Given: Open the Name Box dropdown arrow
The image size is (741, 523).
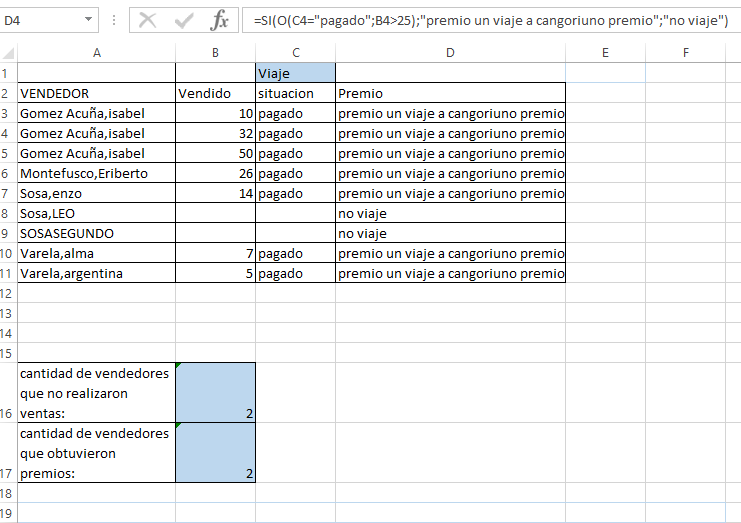Looking at the screenshot, I should click(89, 19).
